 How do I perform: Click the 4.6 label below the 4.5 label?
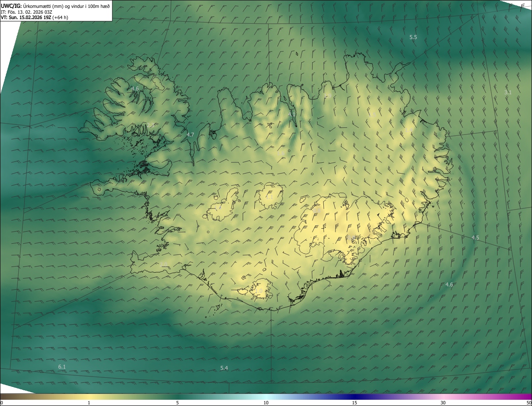coord(449,284)
